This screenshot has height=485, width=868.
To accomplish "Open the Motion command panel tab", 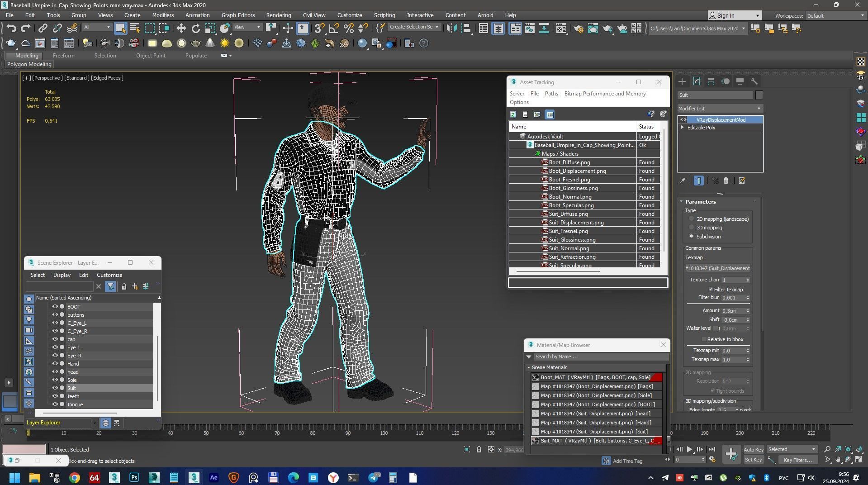I will coord(726,81).
